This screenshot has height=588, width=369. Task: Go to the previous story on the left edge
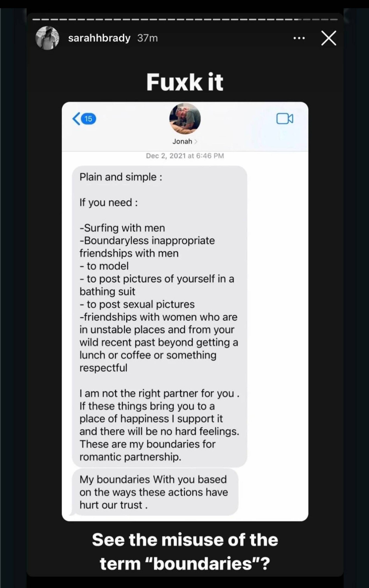[12, 293]
